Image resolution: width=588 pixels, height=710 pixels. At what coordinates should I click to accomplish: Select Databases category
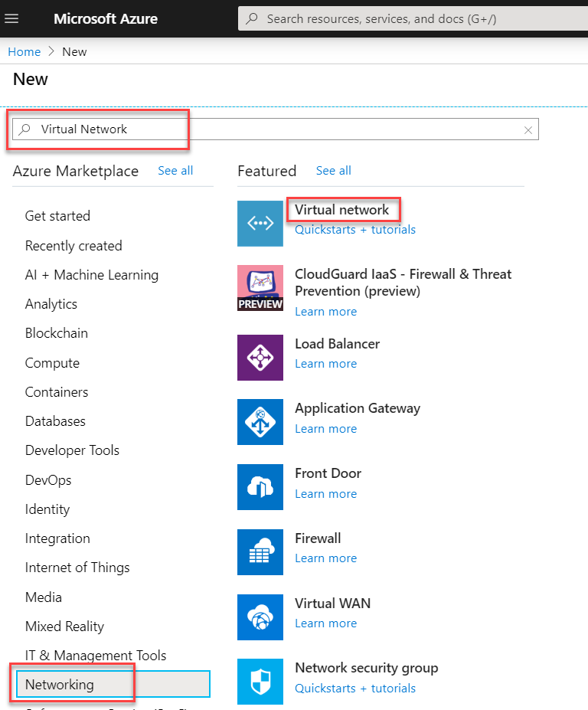click(55, 421)
